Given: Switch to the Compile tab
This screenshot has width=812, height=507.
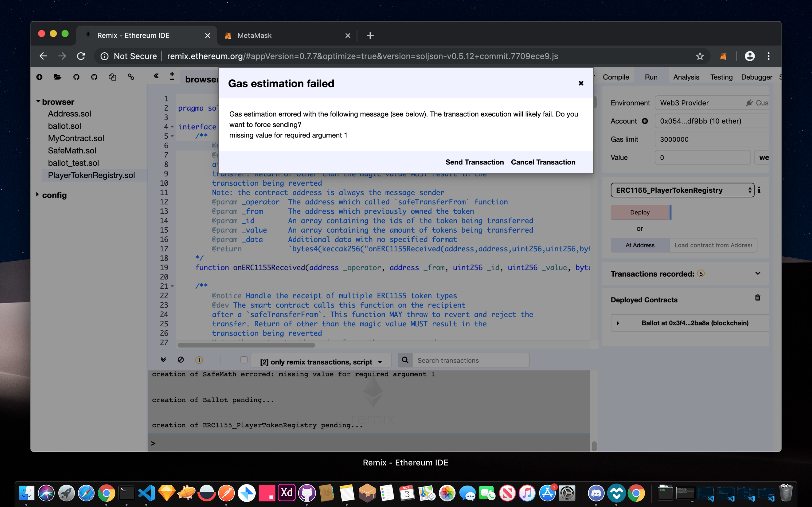Looking at the screenshot, I should point(616,77).
